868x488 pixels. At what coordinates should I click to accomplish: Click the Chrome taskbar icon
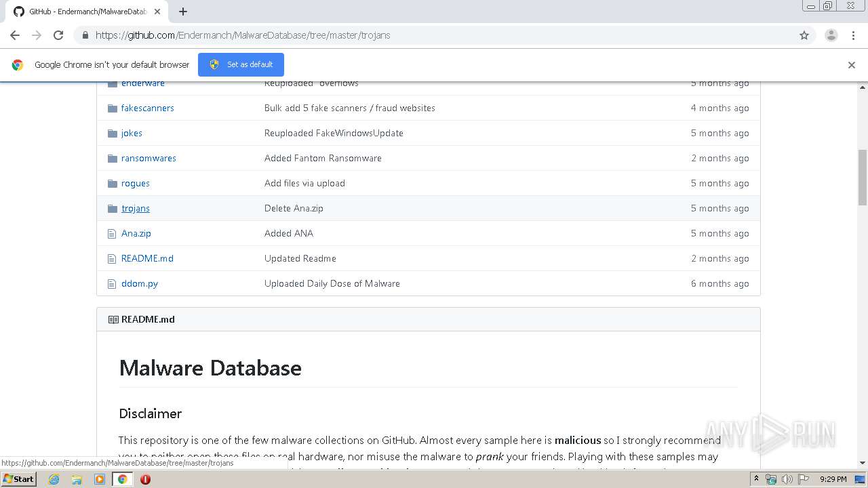tap(123, 479)
